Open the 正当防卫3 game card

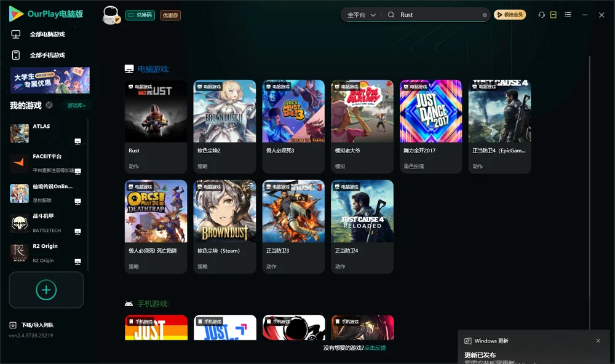tap(293, 227)
